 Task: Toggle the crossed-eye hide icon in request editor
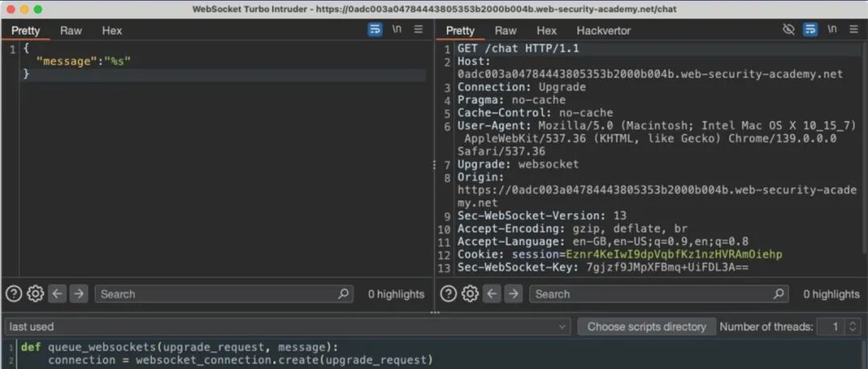(789, 30)
